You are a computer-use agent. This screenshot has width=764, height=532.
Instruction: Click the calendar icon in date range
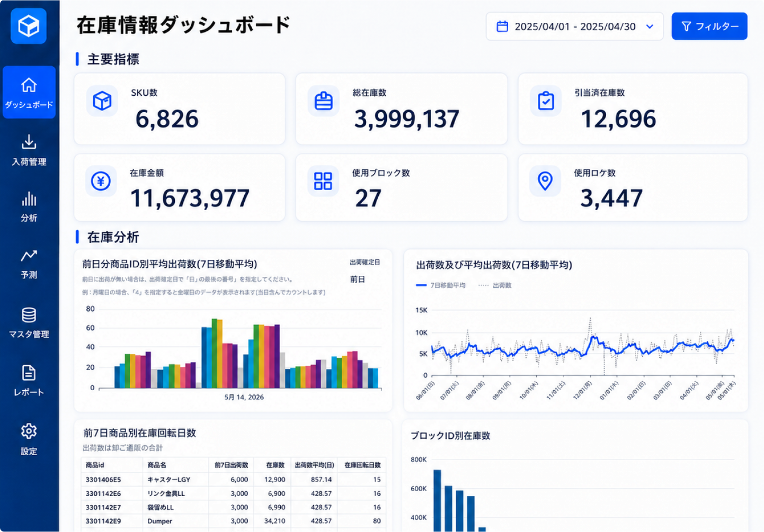click(x=502, y=26)
